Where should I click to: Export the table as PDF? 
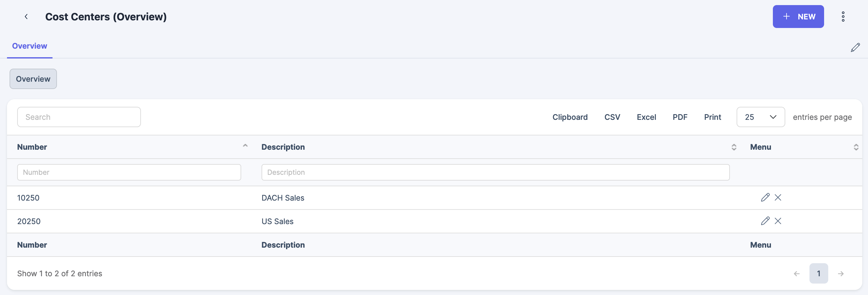tap(680, 117)
